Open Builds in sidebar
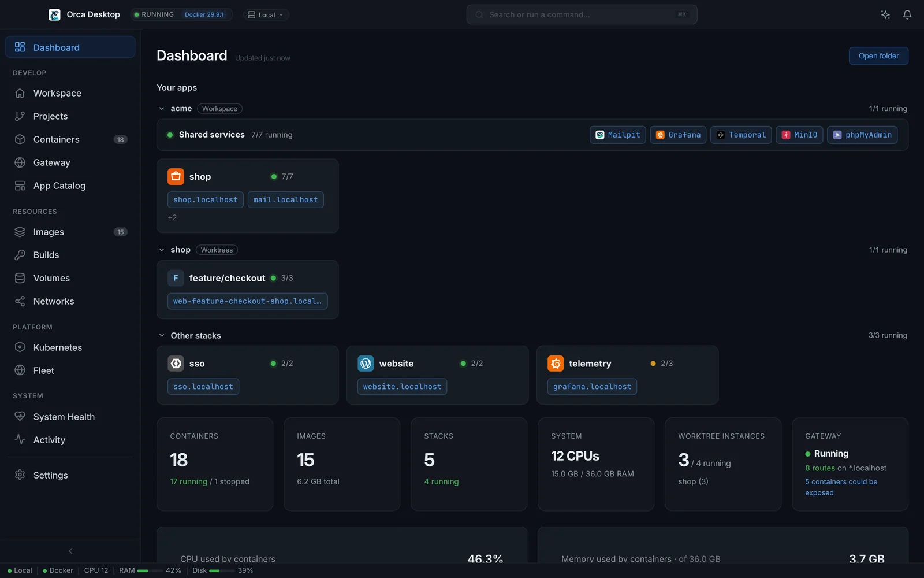 click(x=70, y=255)
